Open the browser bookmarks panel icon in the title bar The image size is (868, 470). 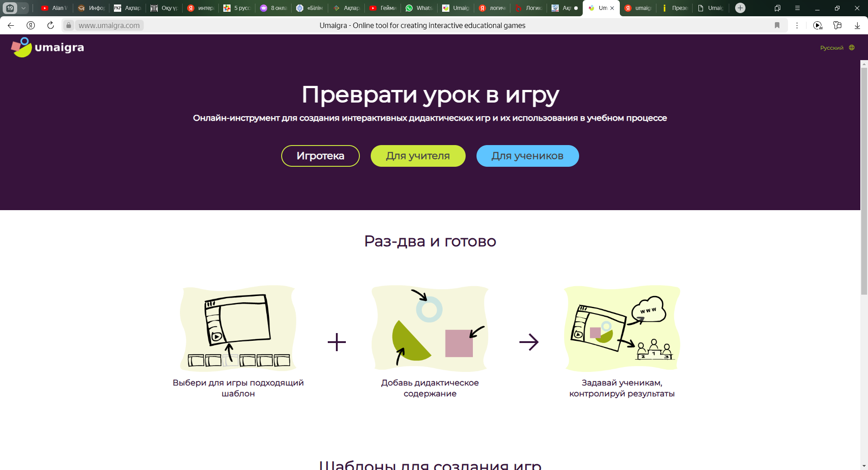[x=778, y=8]
